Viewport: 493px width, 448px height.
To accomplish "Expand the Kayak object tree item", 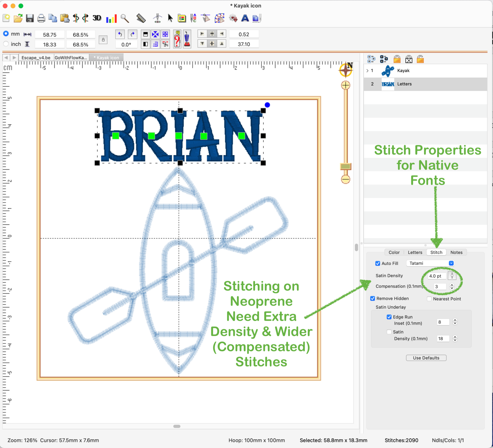I will [367, 71].
